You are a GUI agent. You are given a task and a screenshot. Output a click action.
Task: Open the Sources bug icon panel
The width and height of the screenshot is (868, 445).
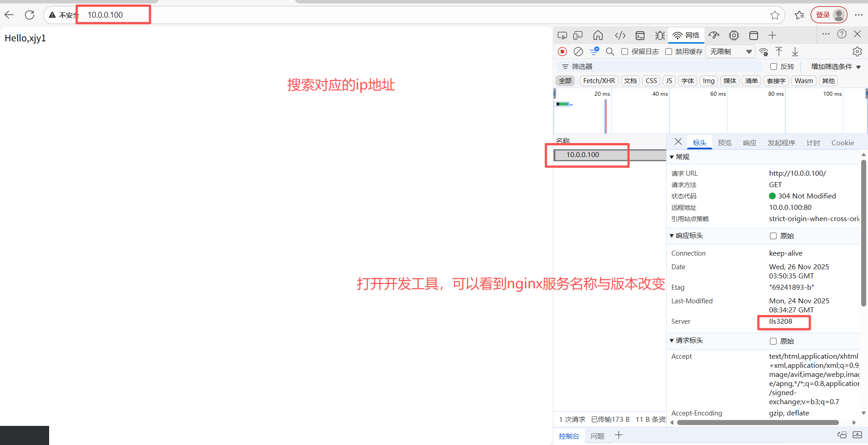[x=660, y=35]
